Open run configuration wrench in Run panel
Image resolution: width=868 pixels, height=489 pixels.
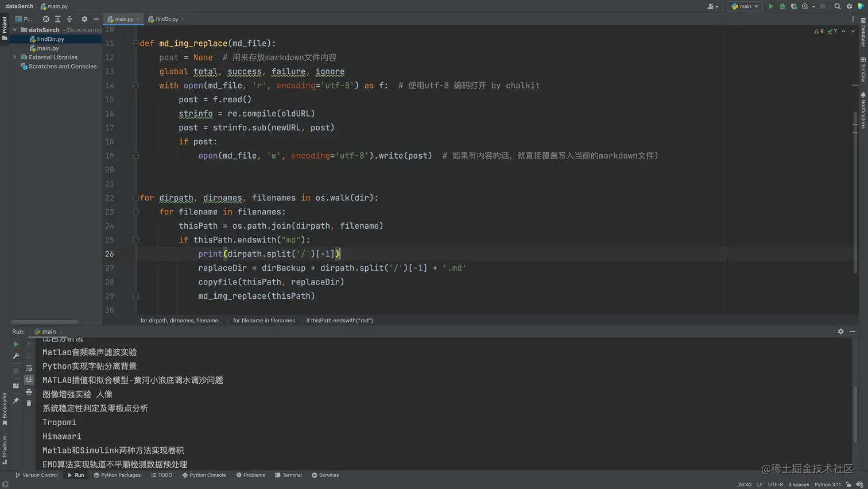pos(15,356)
